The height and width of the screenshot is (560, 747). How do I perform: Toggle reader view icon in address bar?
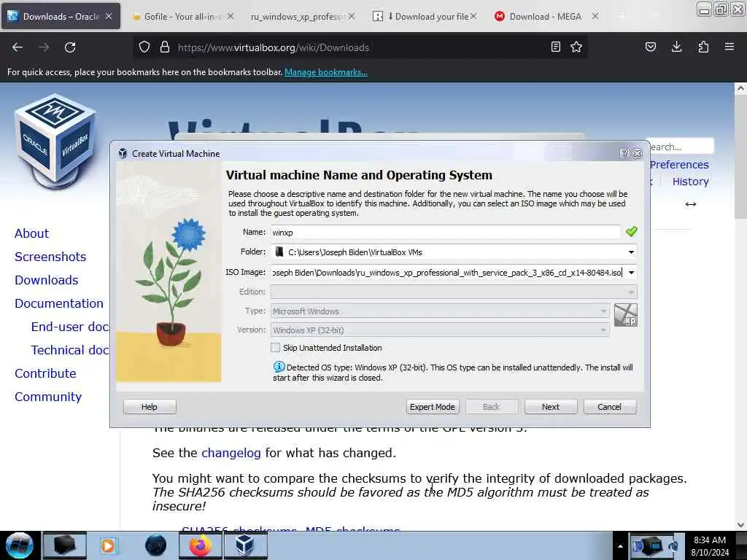tap(555, 47)
